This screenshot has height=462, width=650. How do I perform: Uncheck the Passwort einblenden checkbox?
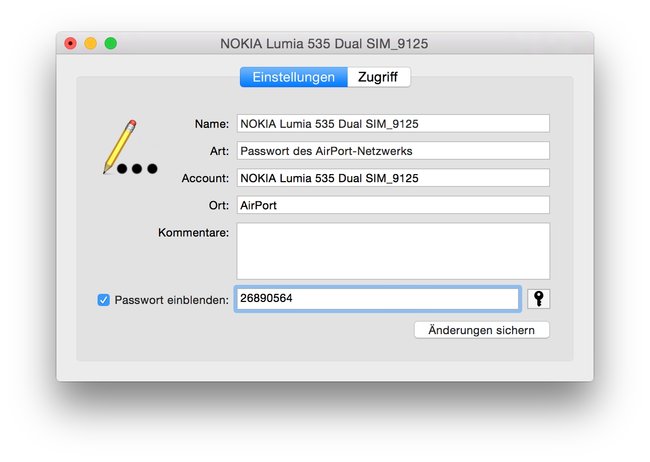(x=104, y=300)
